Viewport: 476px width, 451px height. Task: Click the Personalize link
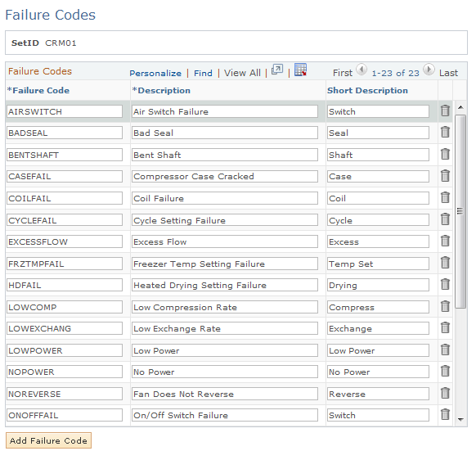pos(155,73)
